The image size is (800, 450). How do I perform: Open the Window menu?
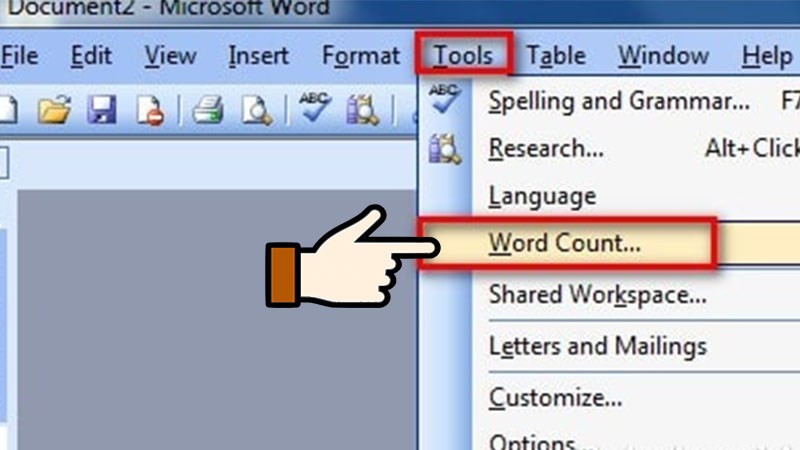(x=663, y=56)
